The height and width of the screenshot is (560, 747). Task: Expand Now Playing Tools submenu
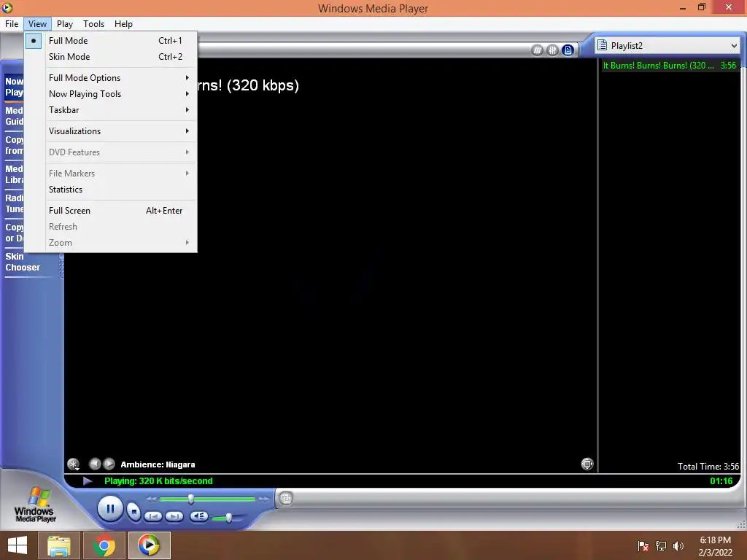coord(111,94)
